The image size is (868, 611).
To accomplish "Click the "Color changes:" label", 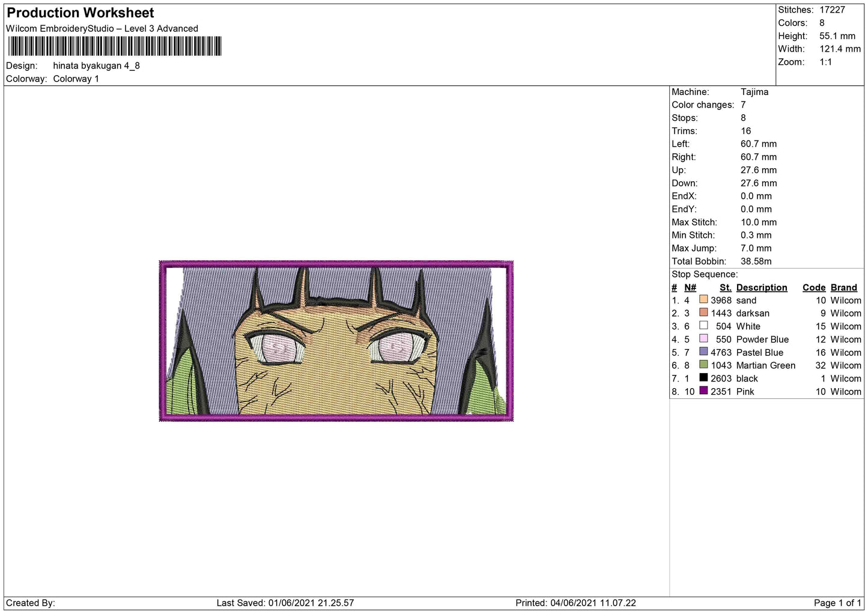I will [703, 105].
